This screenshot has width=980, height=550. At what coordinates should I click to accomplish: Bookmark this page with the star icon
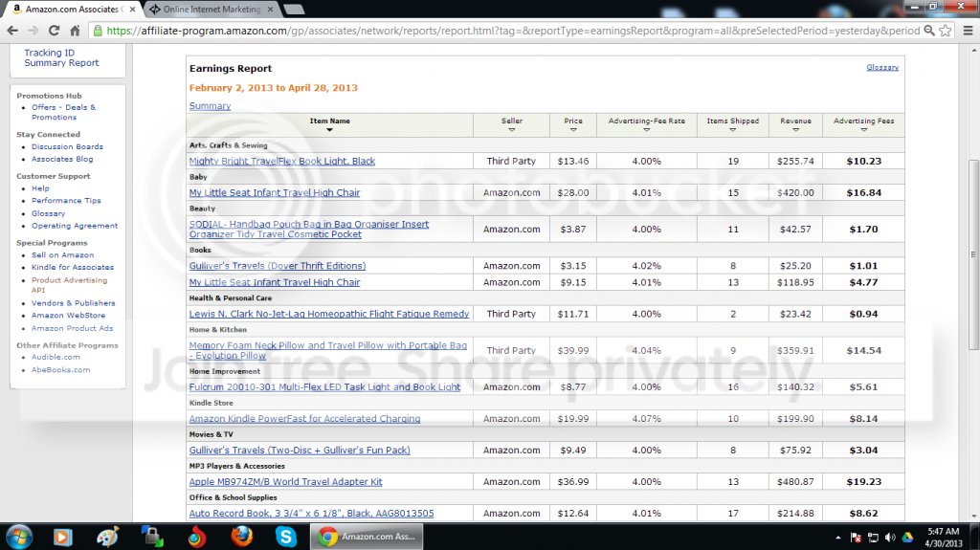[x=945, y=30]
